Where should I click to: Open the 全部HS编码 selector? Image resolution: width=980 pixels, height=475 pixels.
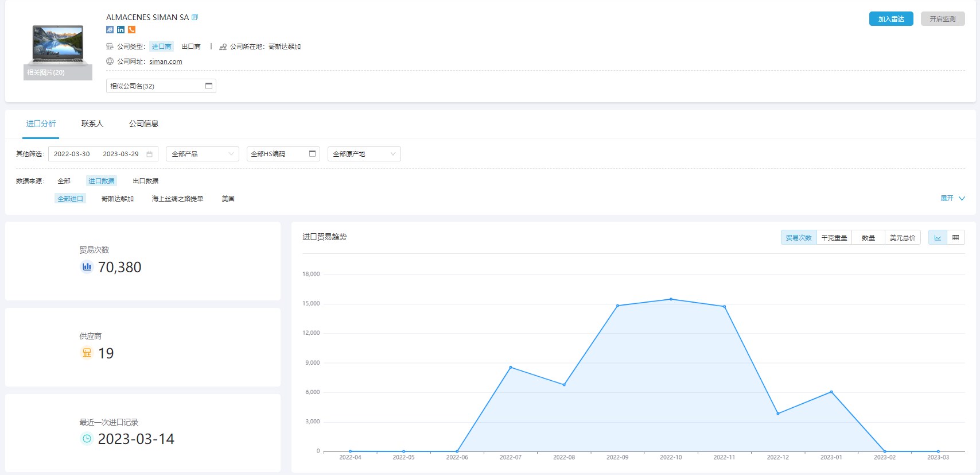[283, 154]
